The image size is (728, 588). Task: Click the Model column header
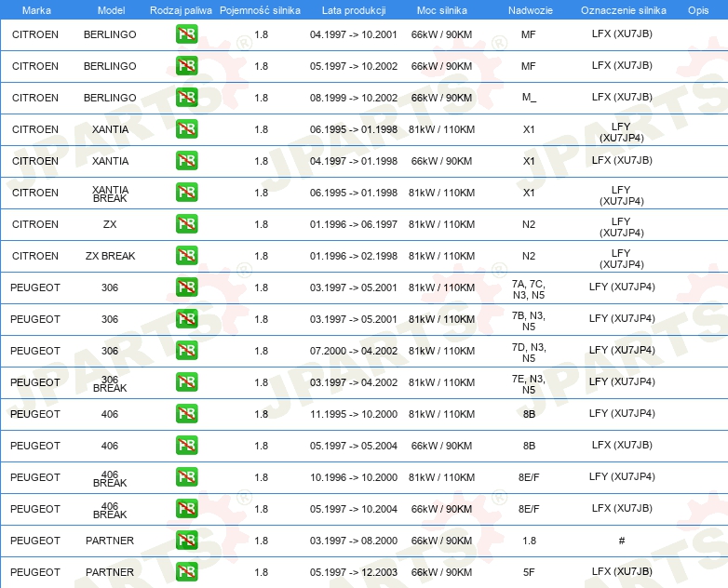click(x=111, y=10)
